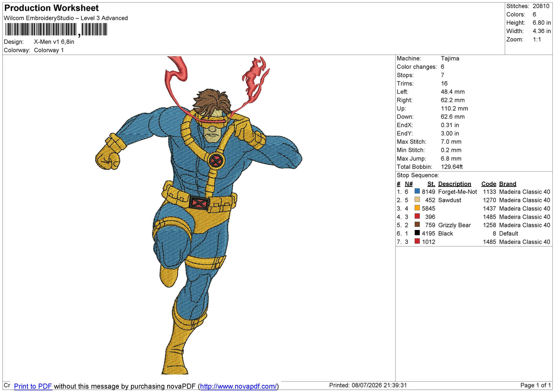Image resolution: width=555 pixels, height=392 pixels.
Task: Click the EndX value 0.31 in
Action: (x=450, y=125)
